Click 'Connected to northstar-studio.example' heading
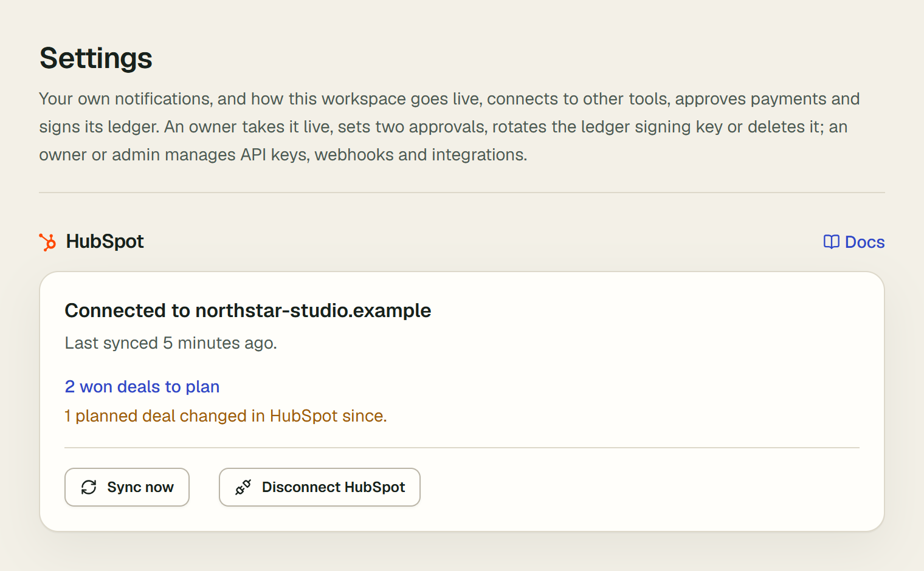Image resolution: width=924 pixels, height=571 pixels. coord(248,310)
